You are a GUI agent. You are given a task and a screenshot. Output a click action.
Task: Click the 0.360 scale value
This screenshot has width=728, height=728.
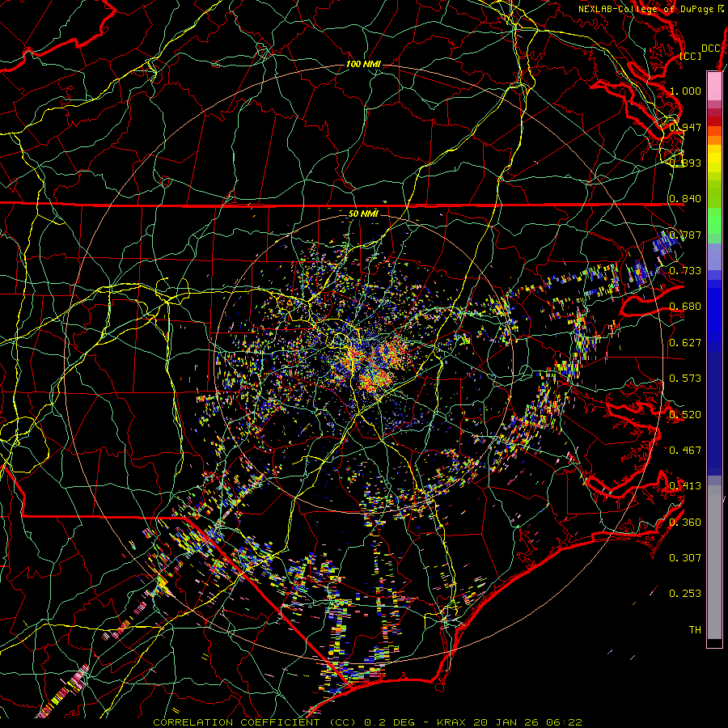685,522
